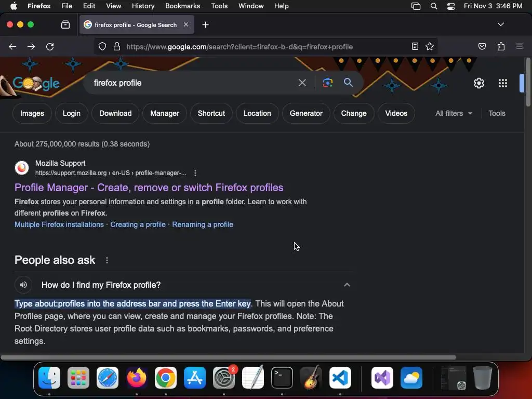This screenshot has height=399, width=532.
Task: Open more options for Mozilla Support result
Action: pos(195,173)
